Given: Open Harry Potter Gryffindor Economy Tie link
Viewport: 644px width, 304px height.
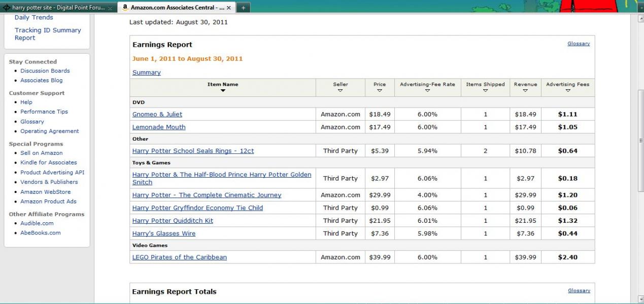Looking at the screenshot, I should tap(197, 208).
